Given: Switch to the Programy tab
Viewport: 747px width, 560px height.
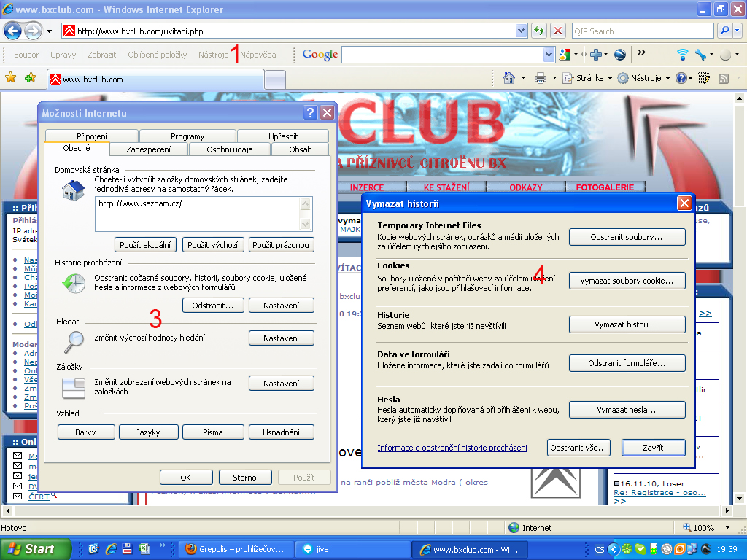Looking at the screenshot, I should tap(187, 136).
